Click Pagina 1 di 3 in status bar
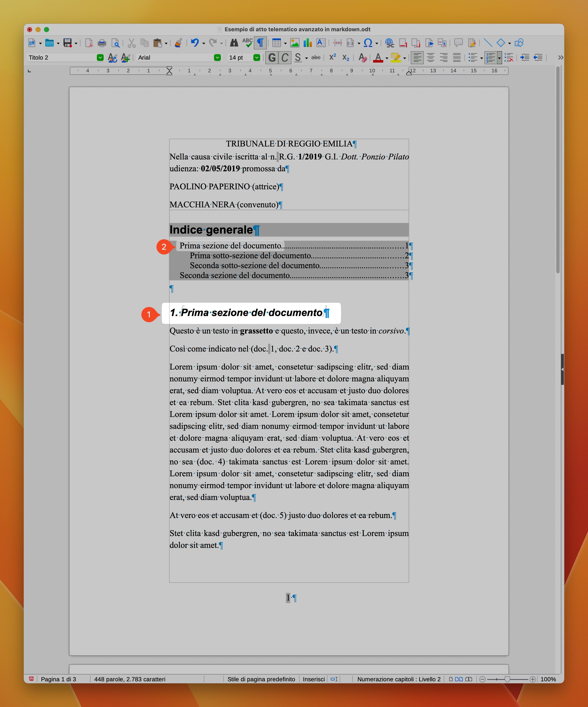 click(59, 679)
